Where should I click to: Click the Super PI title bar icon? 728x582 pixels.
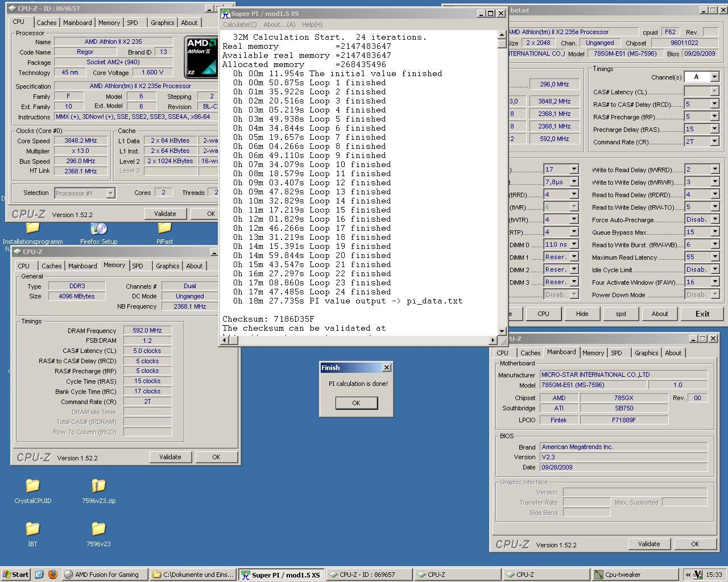[225, 13]
